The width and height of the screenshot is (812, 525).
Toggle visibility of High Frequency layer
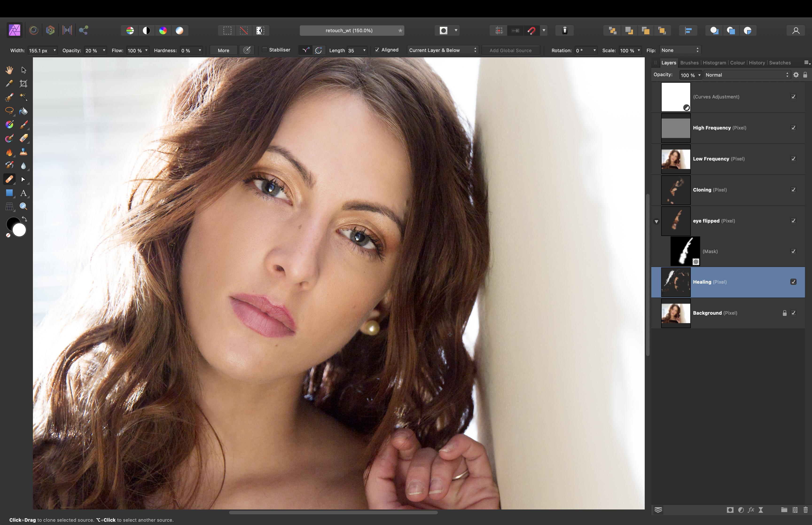pos(794,127)
